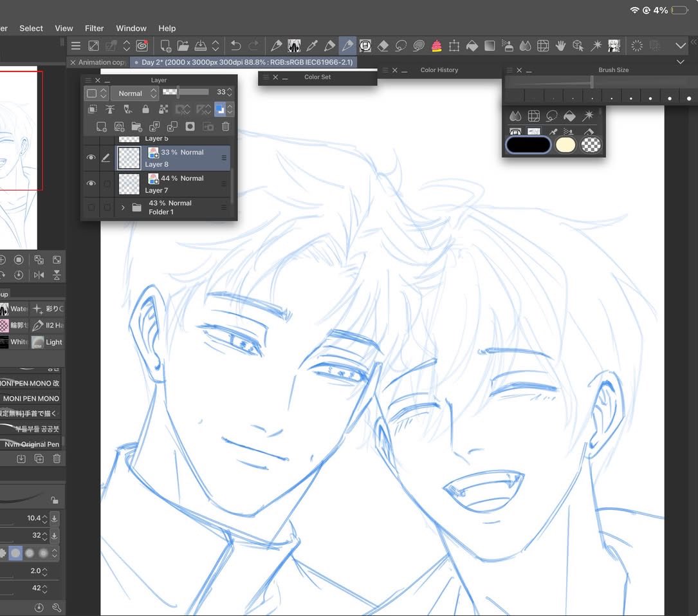This screenshot has width=698, height=616.
Task: Toggle set as draft layer
Action: [x=128, y=109]
